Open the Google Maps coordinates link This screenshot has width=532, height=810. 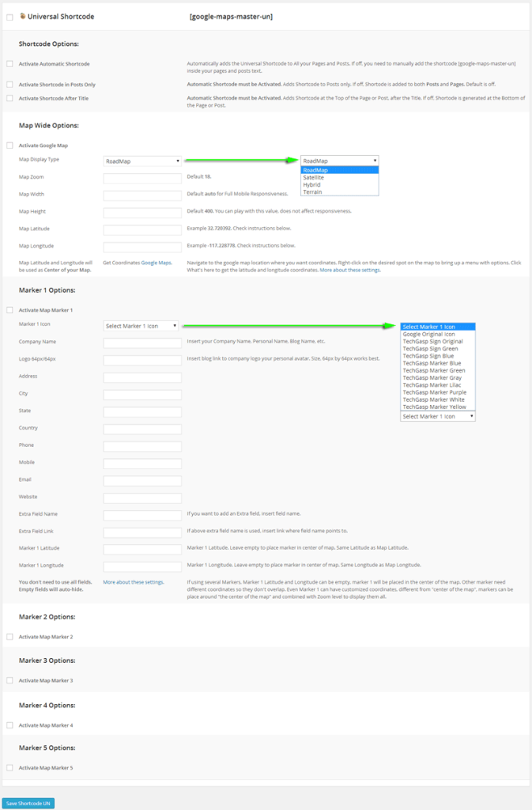[157, 262]
